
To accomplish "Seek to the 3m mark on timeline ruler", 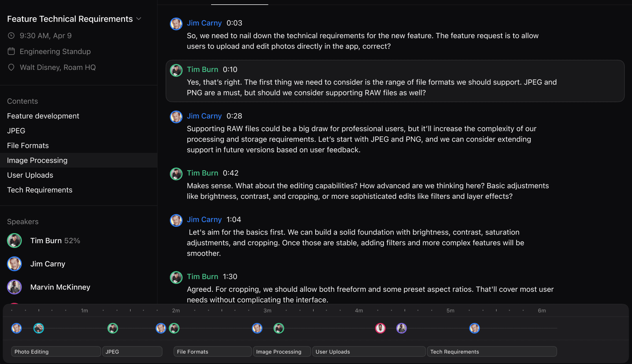I will 267,311.
